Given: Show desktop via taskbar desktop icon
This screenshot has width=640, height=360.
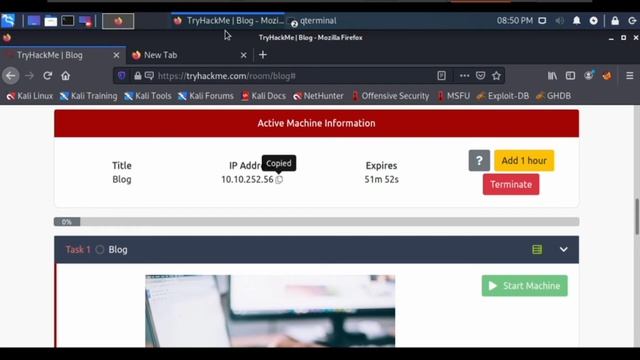Looking at the screenshot, I should (x=33, y=21).
